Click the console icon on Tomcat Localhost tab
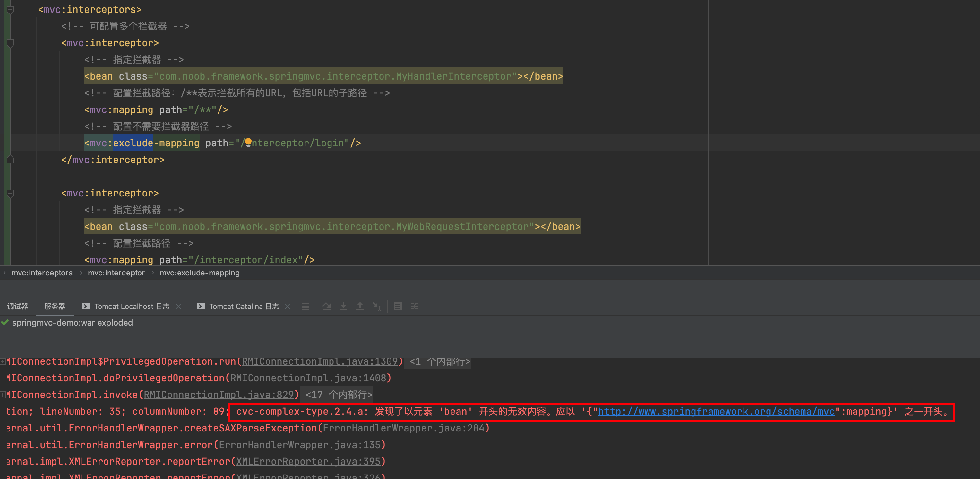 pos(86,306)
